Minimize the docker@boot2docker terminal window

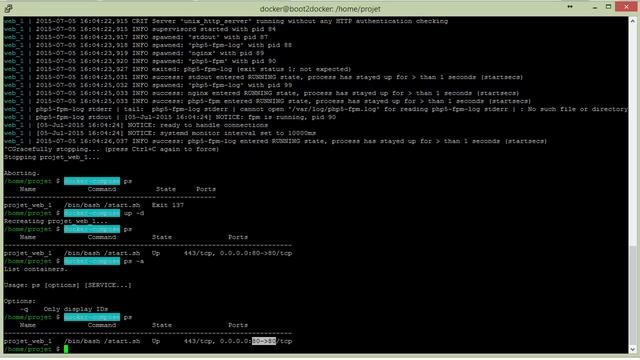coord(595,7)
